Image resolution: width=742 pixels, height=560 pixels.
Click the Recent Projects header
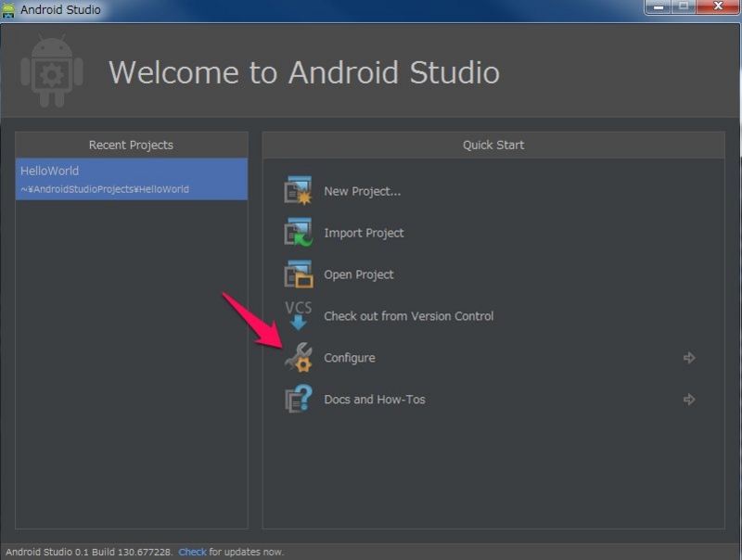[x=131, y=145]
